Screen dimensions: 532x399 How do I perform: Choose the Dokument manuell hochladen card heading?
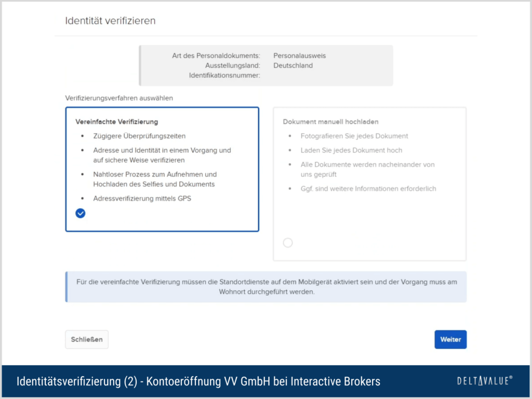coord(331,122)
